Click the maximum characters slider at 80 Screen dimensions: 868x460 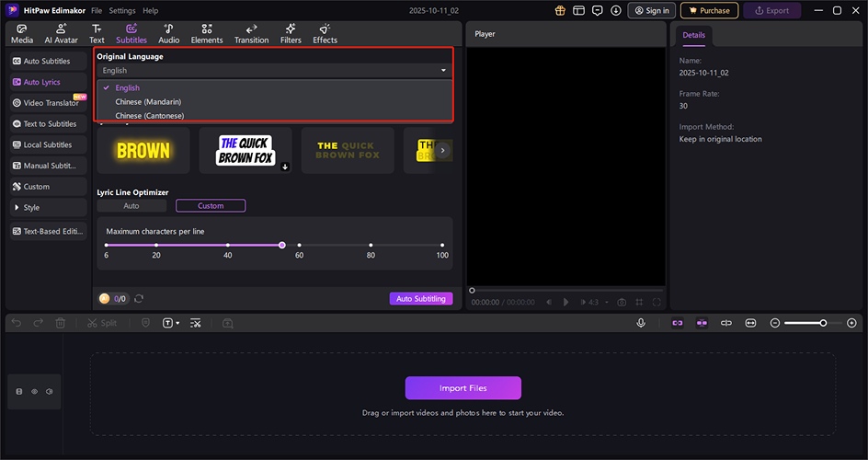[x=371, y=246]
